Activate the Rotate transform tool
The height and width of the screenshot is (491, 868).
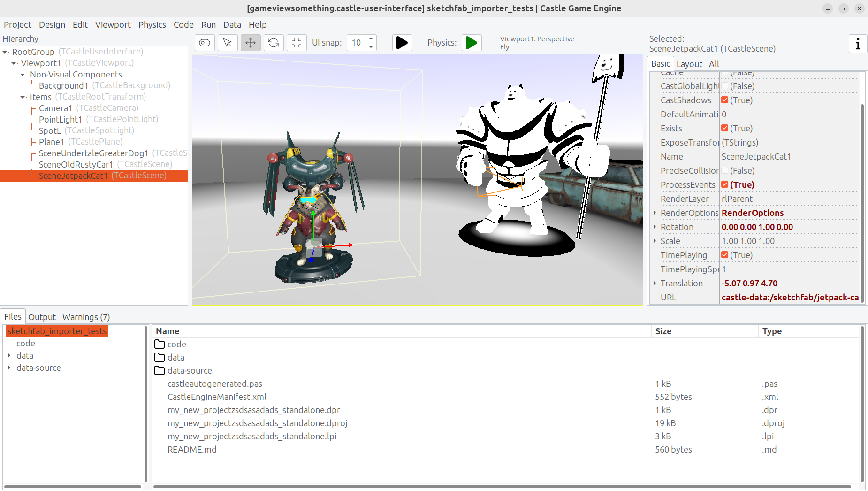pos(274,43)
